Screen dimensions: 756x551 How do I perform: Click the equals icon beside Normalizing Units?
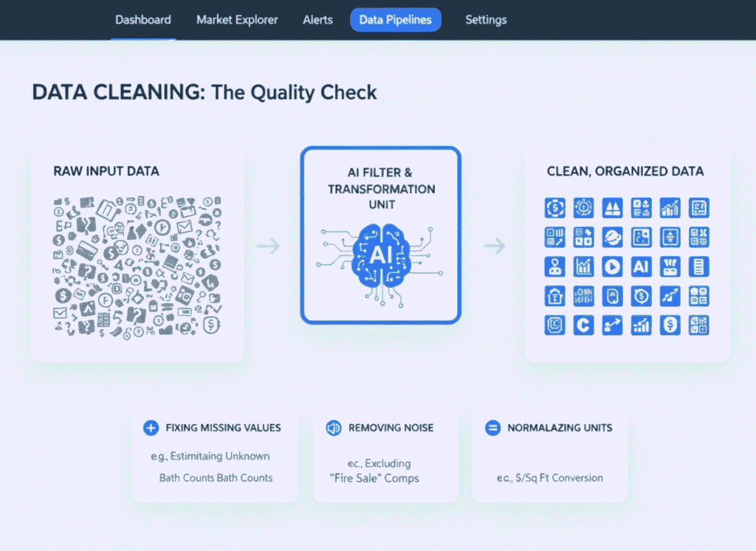pos(492,428)
